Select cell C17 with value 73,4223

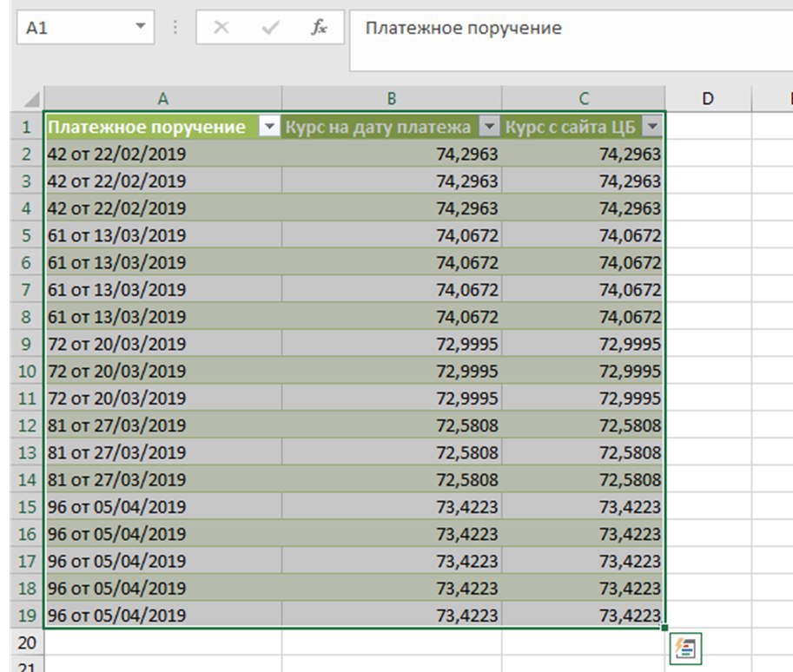click(584, 561)
